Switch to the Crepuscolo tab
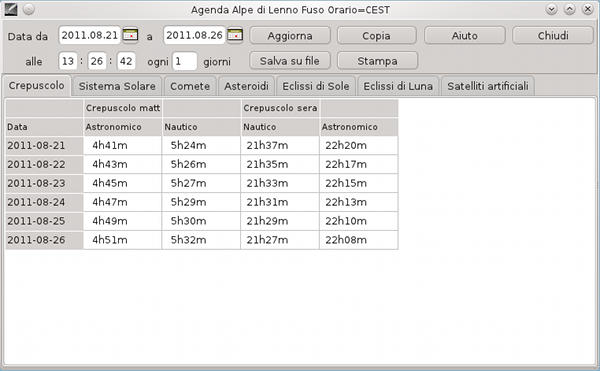600x371 pixels. [36, 86]
